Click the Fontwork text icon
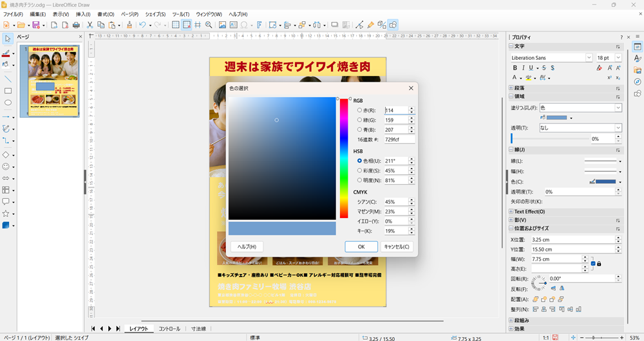This screenshot has height=341, width=644. 260,25
